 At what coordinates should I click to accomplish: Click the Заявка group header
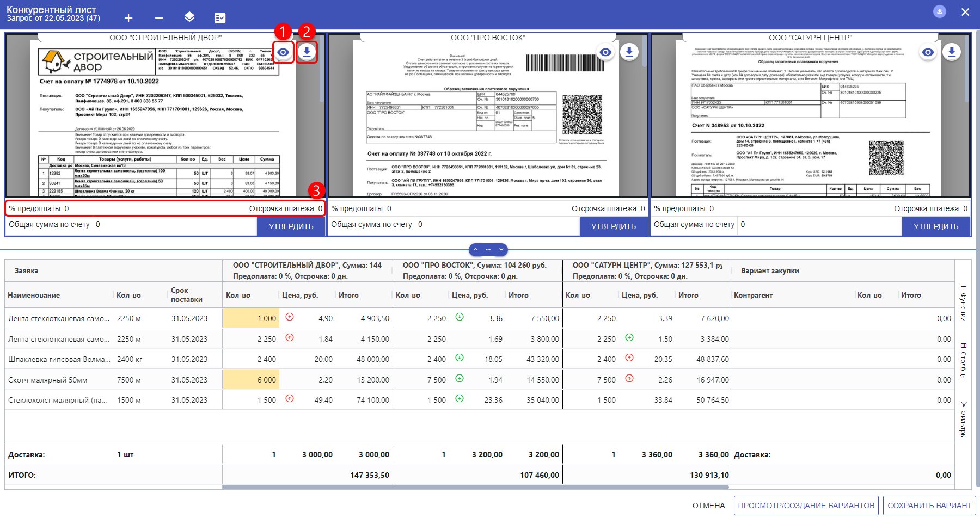coord(26,270)
